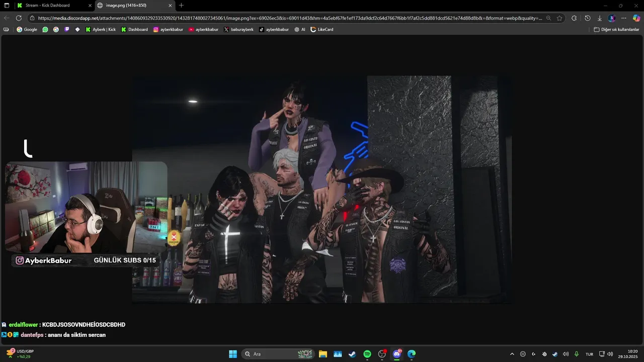This screenshot has height=362, width=644.
Task: Open the Photos app on taskbar
Action: coord(338,354)
